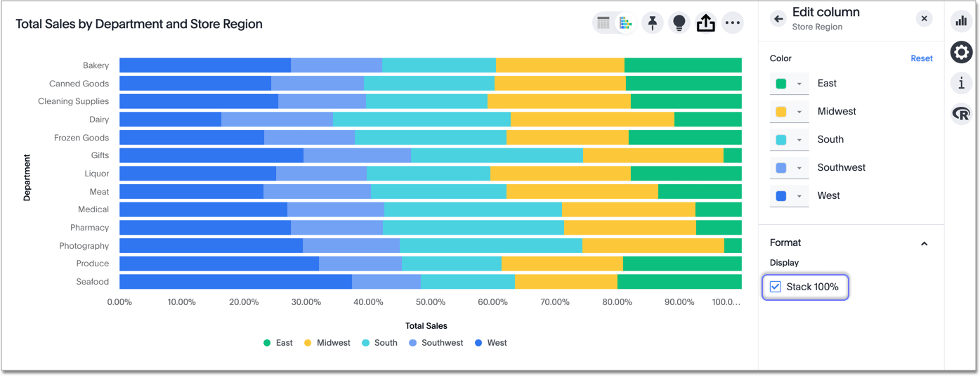This screenshot has height=376, width=980.
Task: Click the West color swatch
Action: [781, 196]
